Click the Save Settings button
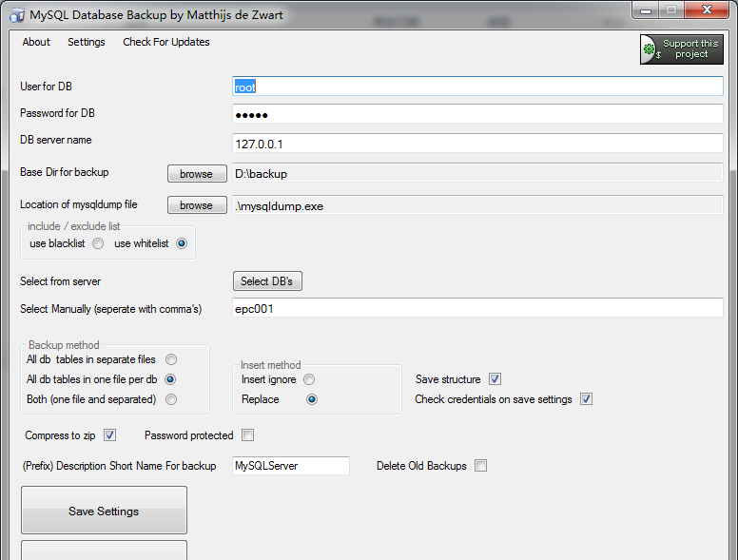Screen dimensions: 738x560 [104, 511]
